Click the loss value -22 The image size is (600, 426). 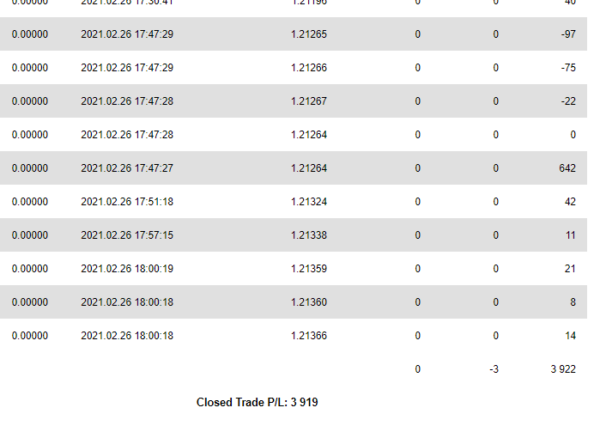click(568, 101)
